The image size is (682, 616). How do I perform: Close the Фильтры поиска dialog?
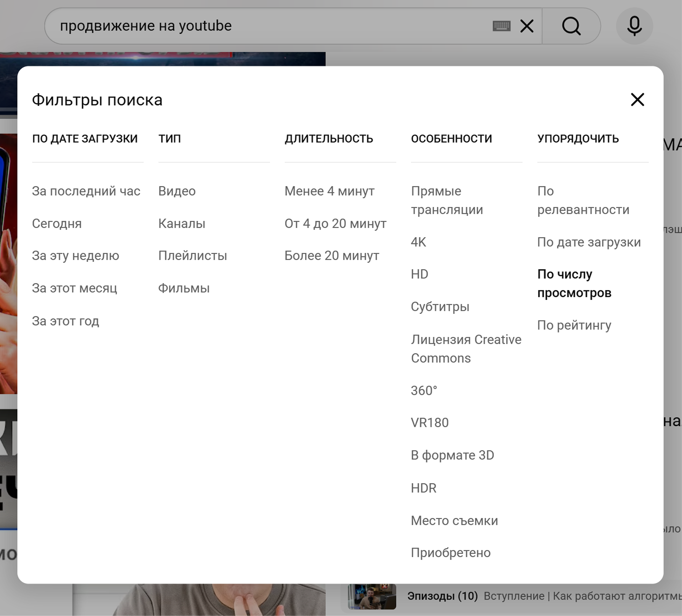(637, 100)
